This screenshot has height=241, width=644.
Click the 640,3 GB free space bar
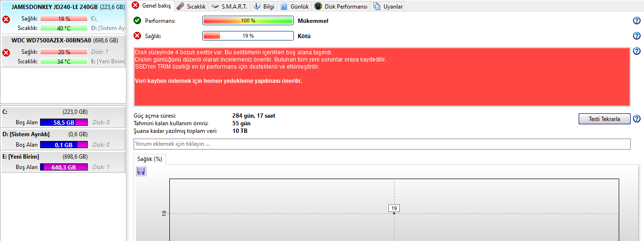(64, 167)
